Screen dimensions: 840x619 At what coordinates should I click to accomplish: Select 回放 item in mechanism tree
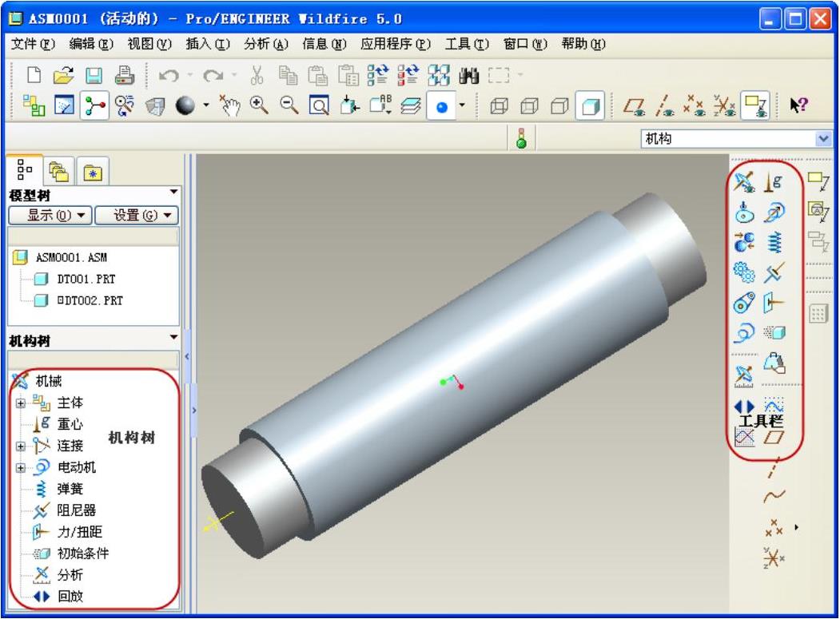(x=70, y=596)
